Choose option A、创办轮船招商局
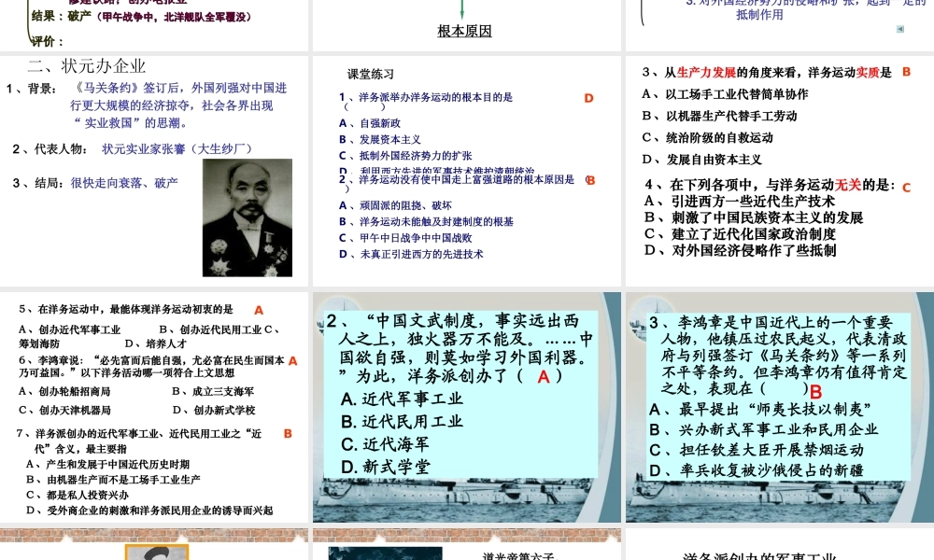Image resolution: width=934 pixels, height=560 pixels. pos(64,391)
